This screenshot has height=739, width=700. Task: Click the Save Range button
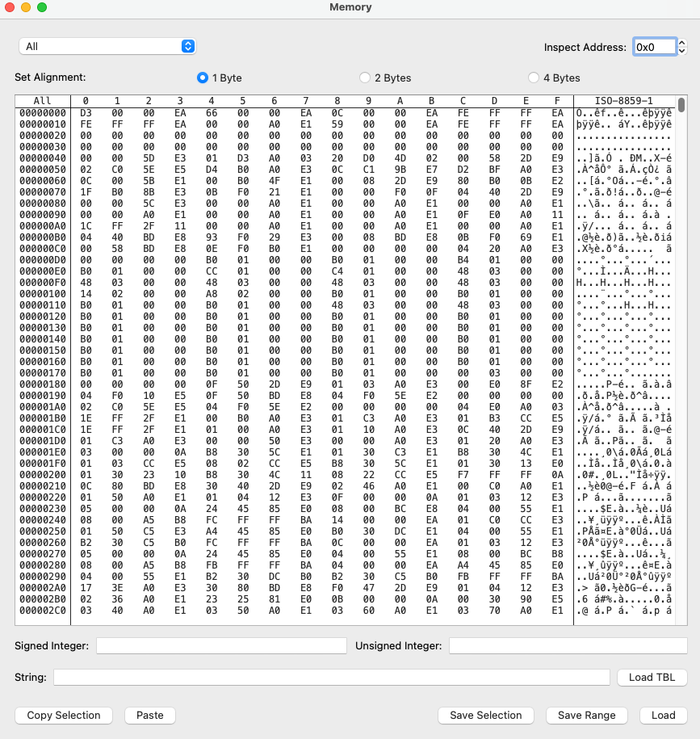click(x=587, y=715)
